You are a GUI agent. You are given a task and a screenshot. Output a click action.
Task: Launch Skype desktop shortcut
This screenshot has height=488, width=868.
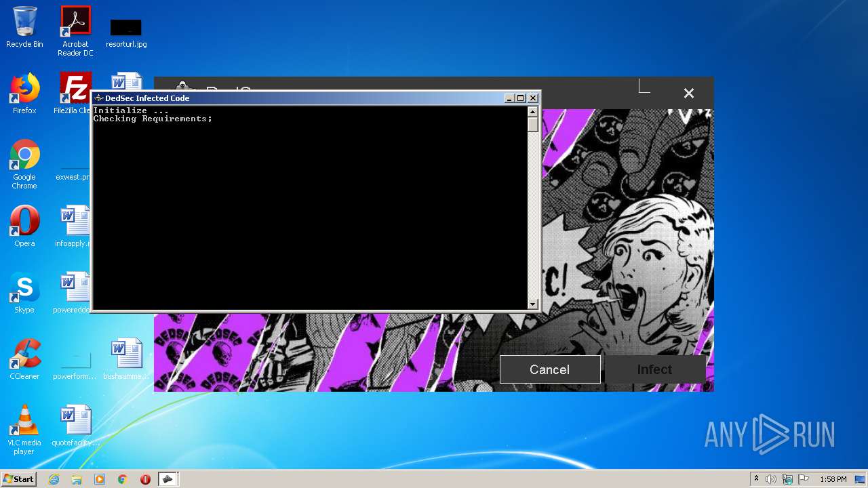coord(24,293)
